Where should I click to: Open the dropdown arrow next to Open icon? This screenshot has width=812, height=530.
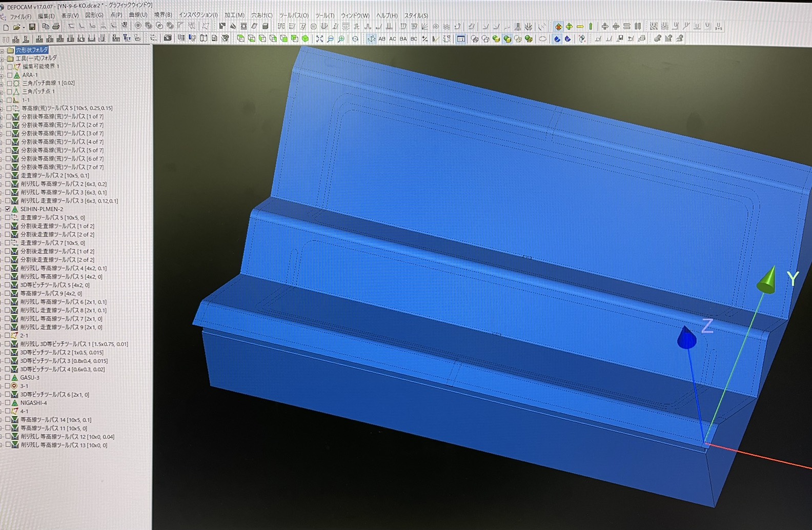click(x=24, y=27)
